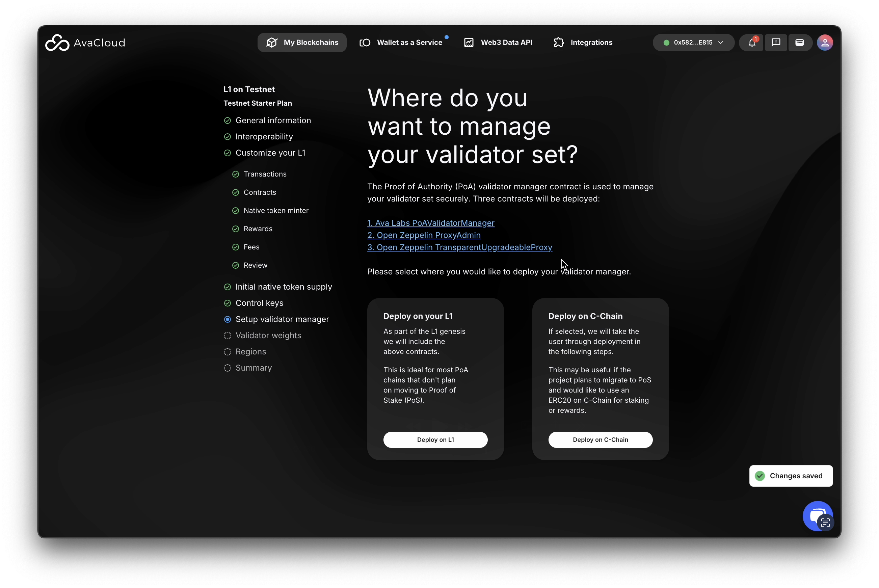Expand the 0x582...E815 wallet dropdown
The height and width of the screenshot is (588, 879).
point(693,43)
